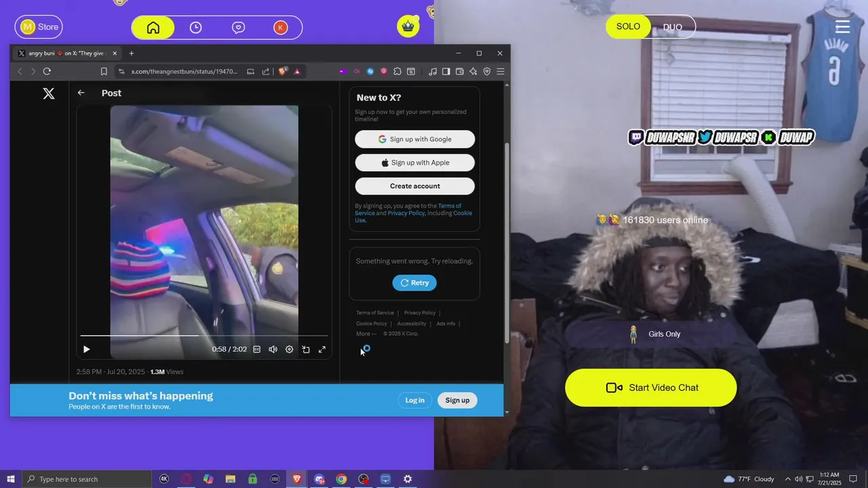Open Terms of Service link in signup text

408,209
